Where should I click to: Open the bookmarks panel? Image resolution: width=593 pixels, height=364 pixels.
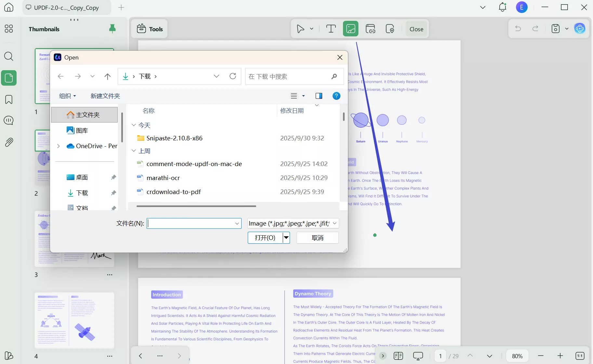[x=9, y=99]
